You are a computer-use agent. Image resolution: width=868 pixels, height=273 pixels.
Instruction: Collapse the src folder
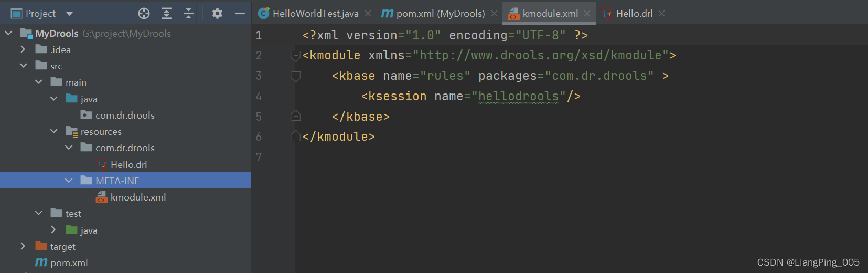23,66
